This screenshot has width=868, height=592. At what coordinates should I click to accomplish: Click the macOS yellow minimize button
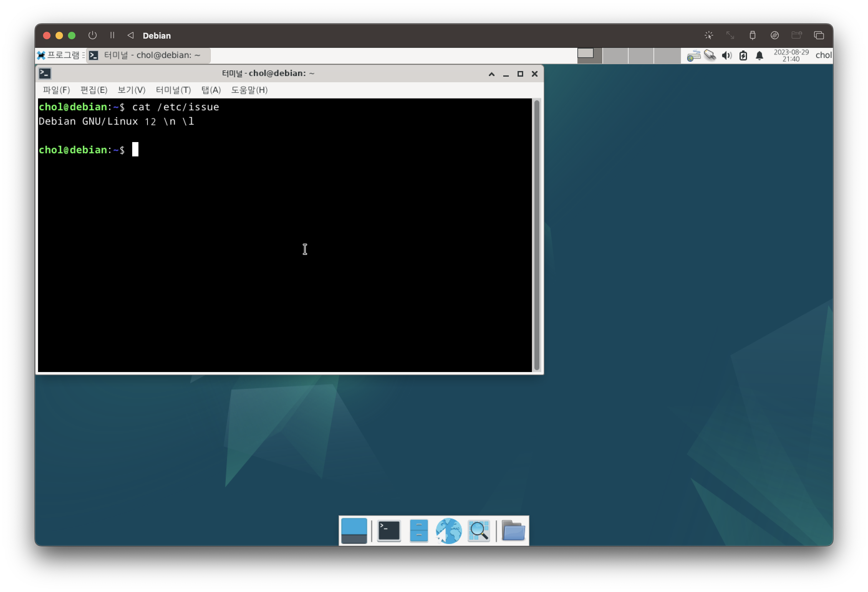[59, 36]
